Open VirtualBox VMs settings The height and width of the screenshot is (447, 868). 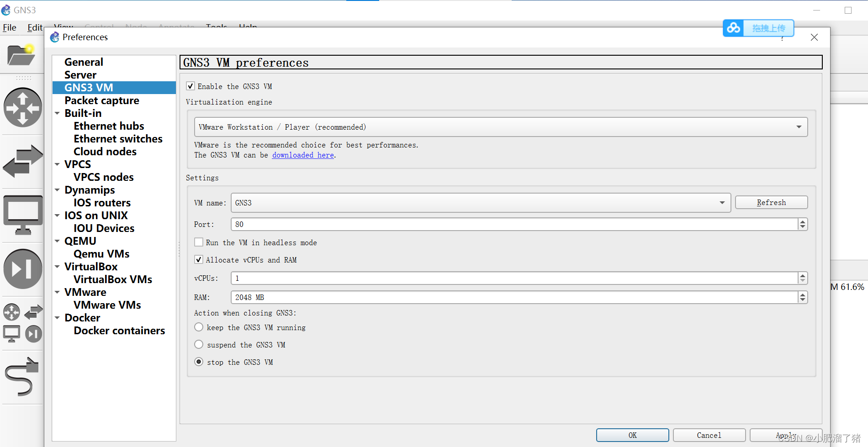pyautogui.click(x=113, y=279)
